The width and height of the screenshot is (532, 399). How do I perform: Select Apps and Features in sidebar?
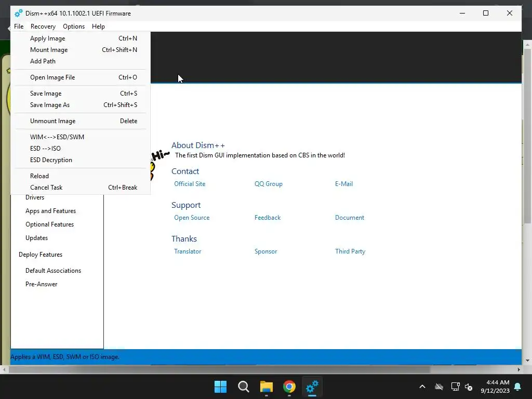(50, 211)
